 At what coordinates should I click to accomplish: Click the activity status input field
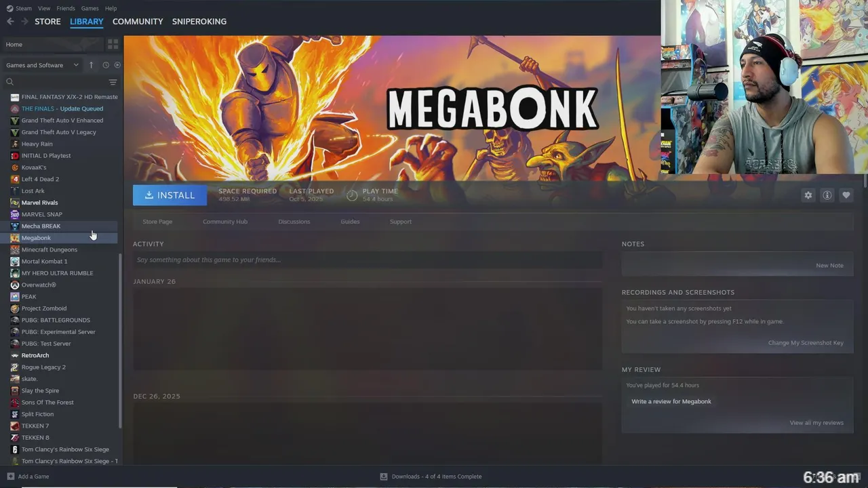point(367,260)
